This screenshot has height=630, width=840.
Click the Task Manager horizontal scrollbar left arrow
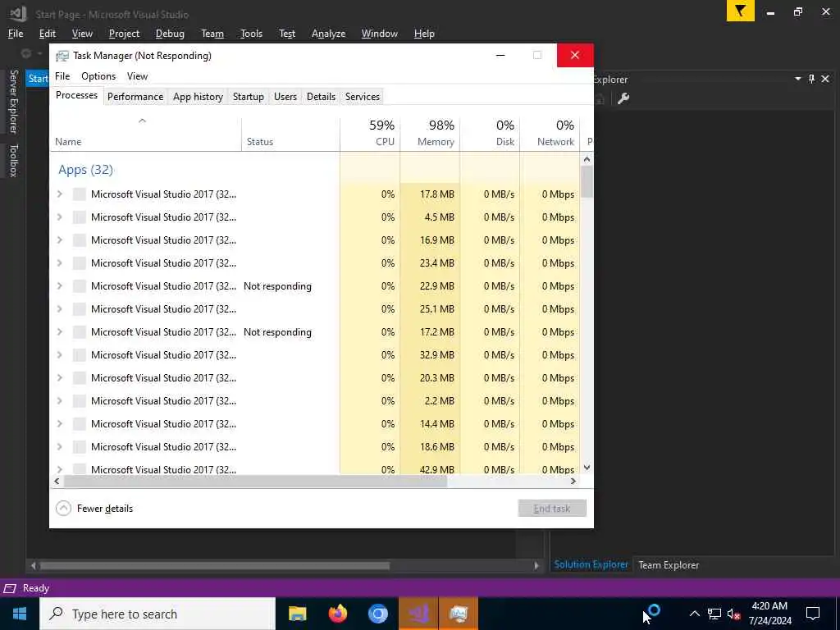[57, 481]
